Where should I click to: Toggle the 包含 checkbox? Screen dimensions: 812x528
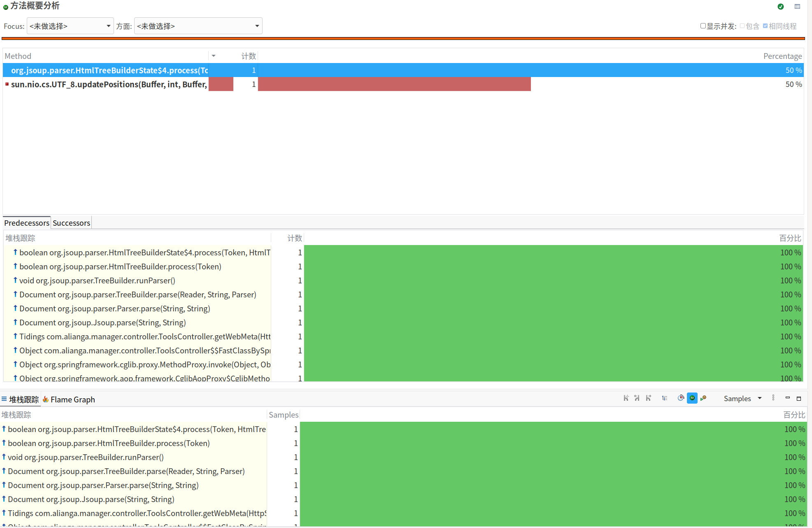click(x=742, y=26)
